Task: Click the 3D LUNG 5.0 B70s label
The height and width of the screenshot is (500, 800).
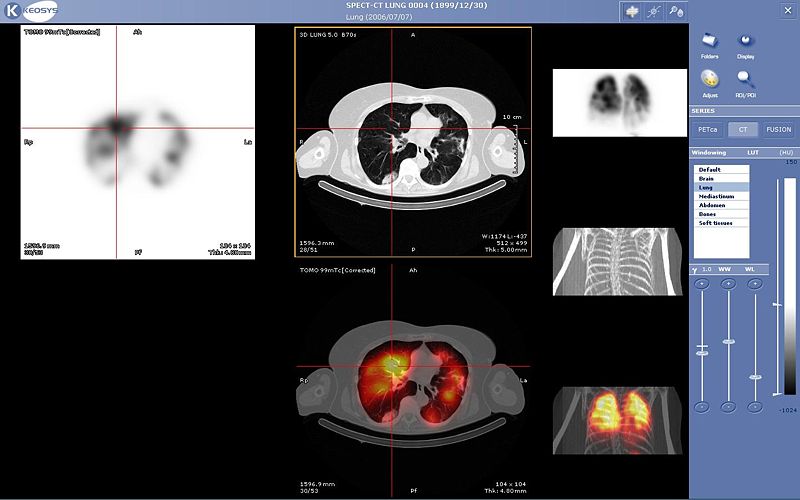Action: pos(328,35)
